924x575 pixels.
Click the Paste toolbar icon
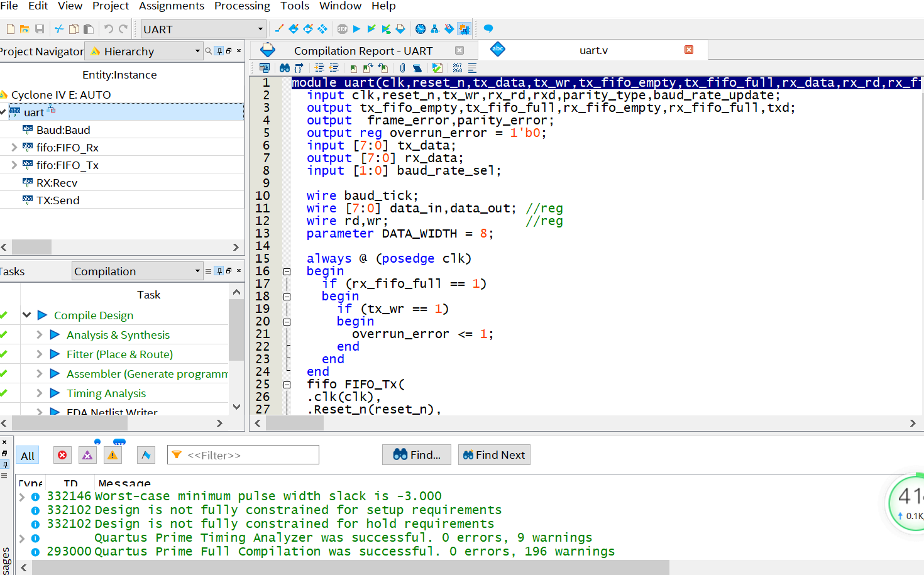89,29
